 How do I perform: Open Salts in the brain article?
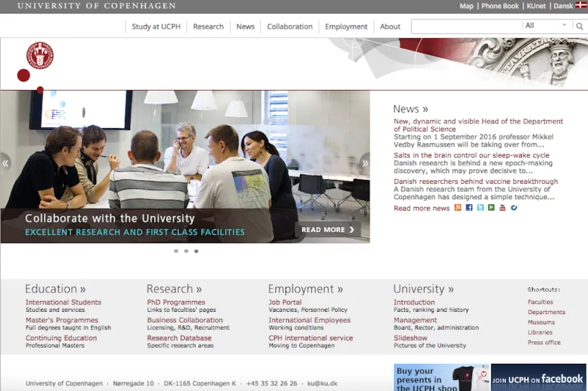pos(472,155)
